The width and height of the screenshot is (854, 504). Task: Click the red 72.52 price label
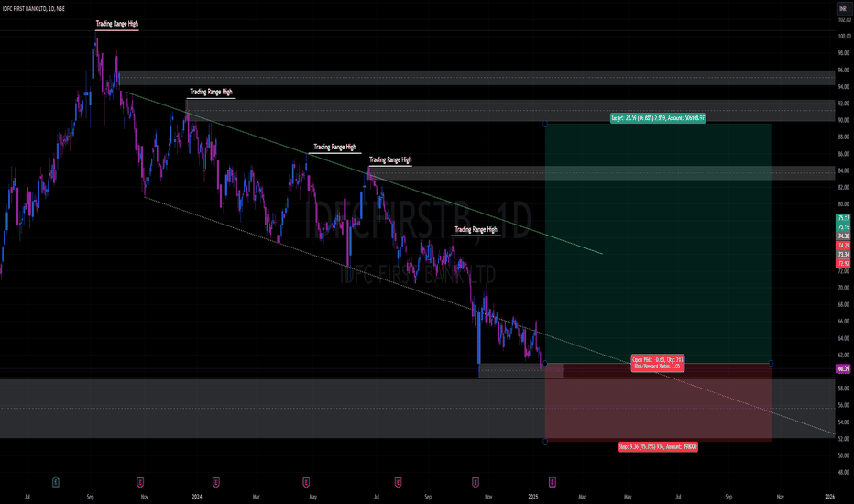(x=844, y=264)
